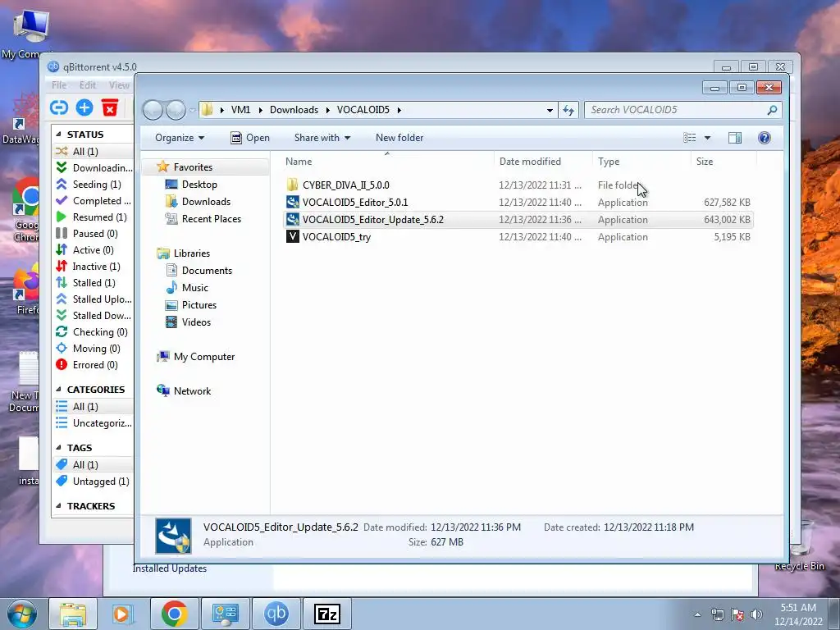Switch to Chrome on the taskbar
The height and width of the screenshot is (630, 840).
(x=174, y=614)
